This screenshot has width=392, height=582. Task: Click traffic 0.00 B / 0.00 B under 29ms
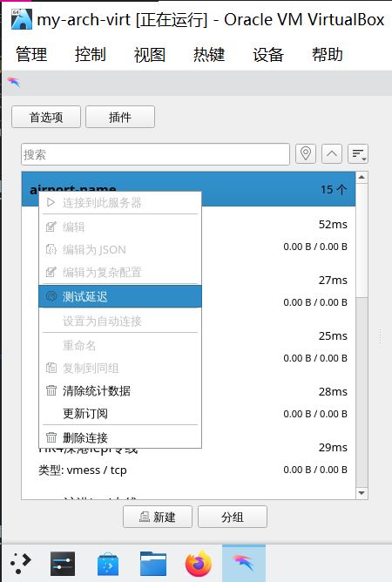(x=315, y=470)
